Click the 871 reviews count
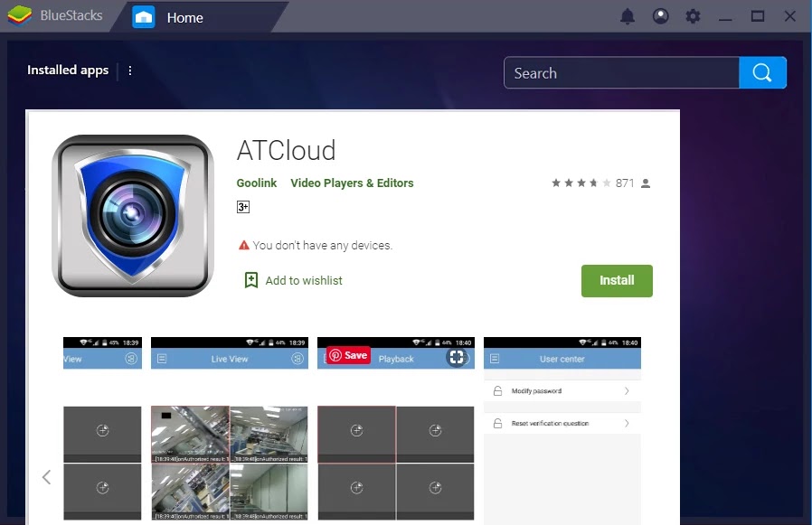812x525 pixels. click(625, 183)
